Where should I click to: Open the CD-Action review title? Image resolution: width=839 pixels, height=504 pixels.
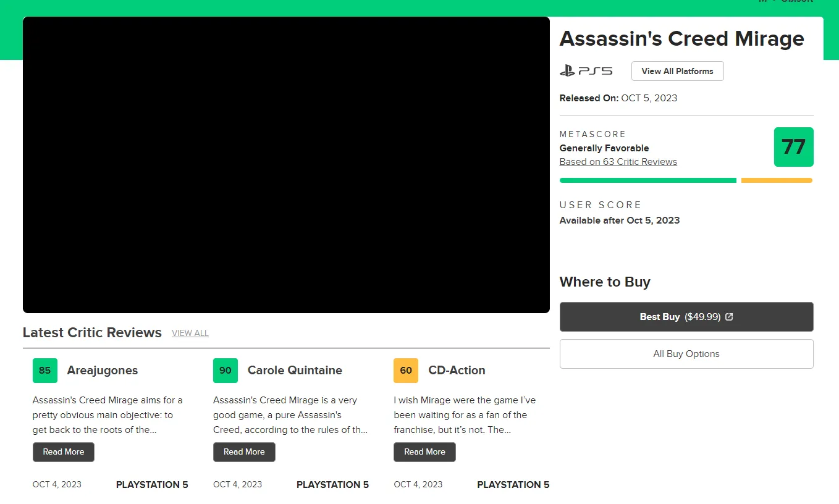click(x=457, y=371)
